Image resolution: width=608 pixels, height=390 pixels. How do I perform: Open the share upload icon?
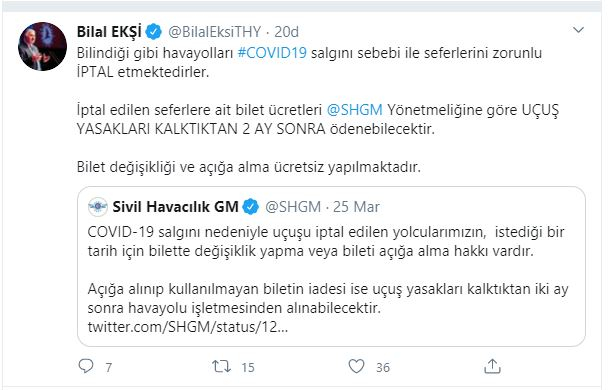pos(492,366)
